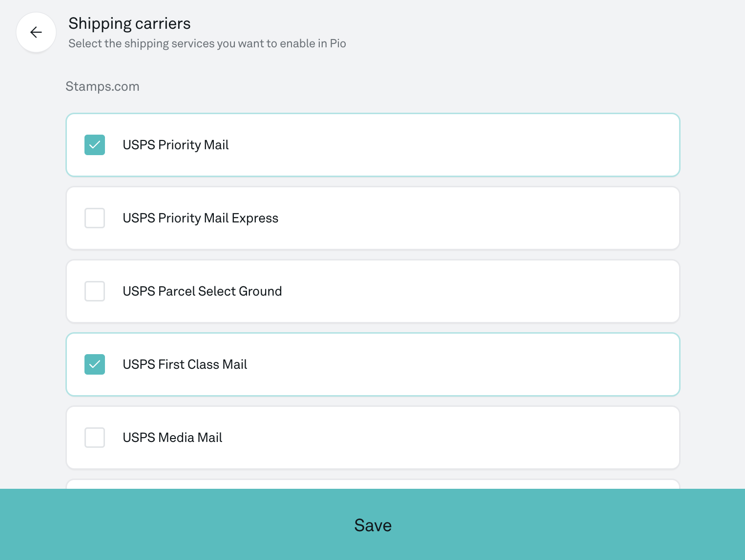Tick the USPS Parcel Select Ground checkbox
745x560 pixels.
click(x=95, y=291)
